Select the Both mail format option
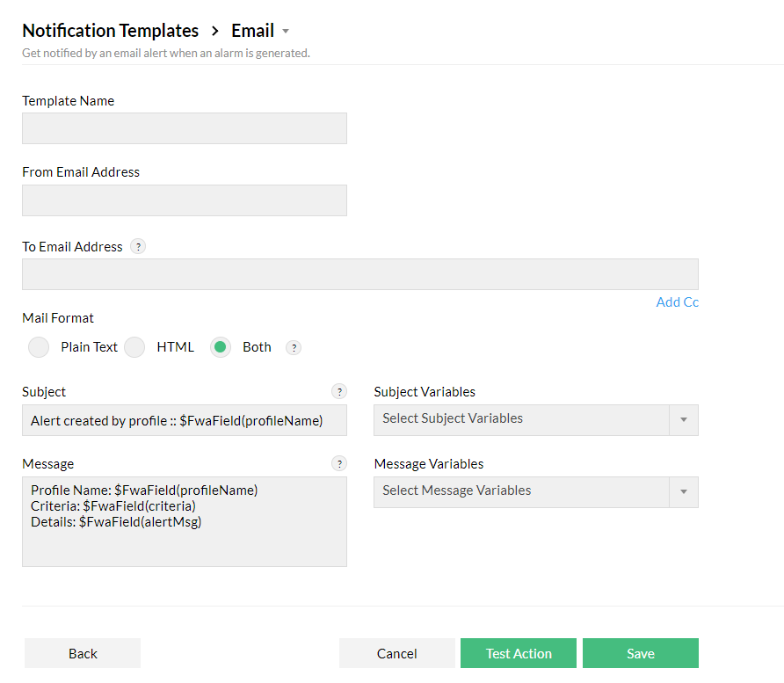Image resolution: width=784 pixels, height=683 pixels. [221, 347]
